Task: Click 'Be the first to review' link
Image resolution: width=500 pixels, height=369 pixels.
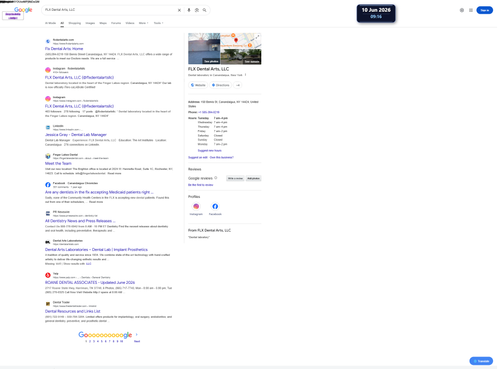Action: pos(200,185)
